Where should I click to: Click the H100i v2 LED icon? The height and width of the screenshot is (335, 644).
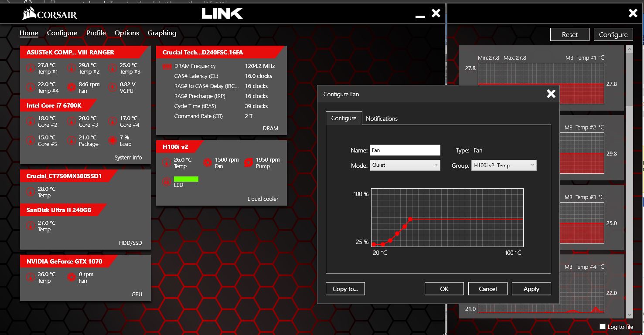point(167,182)
